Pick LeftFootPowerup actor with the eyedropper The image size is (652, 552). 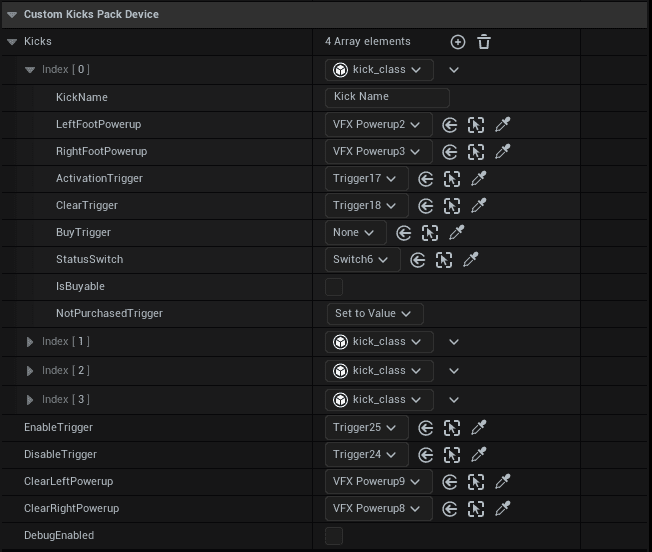pos(502,124)
